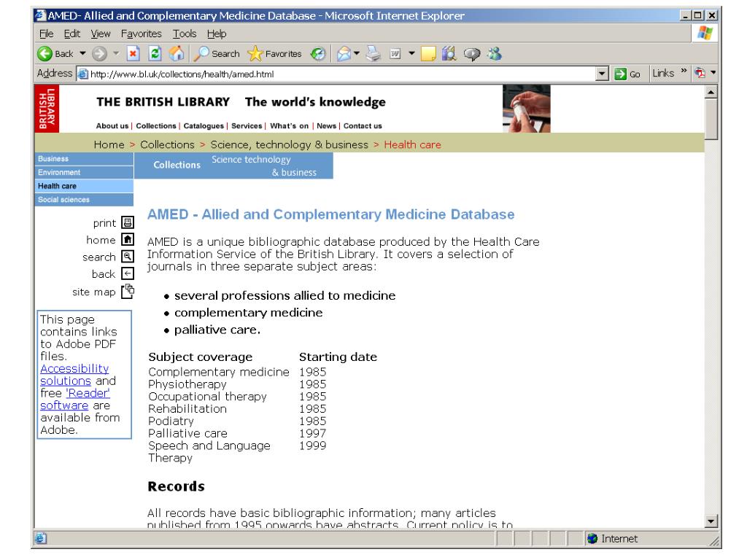
Task: Click the header photo of hands
Action: point(527,109)
